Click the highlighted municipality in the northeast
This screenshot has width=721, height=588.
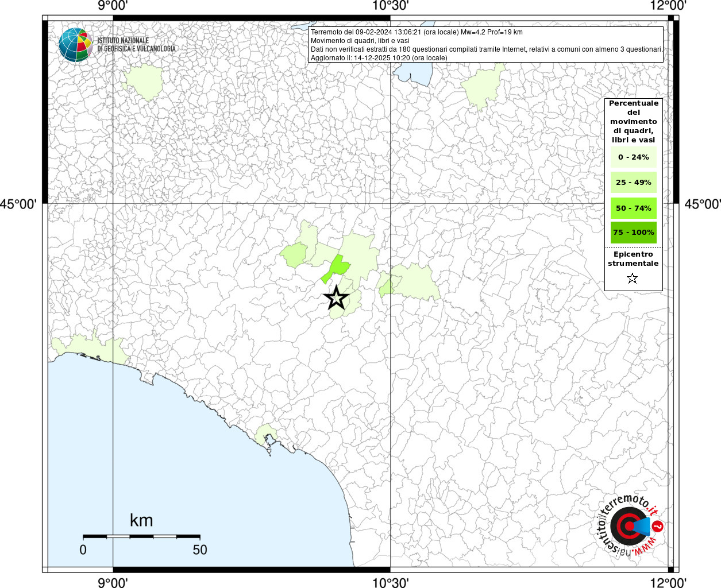click(483, 86)
